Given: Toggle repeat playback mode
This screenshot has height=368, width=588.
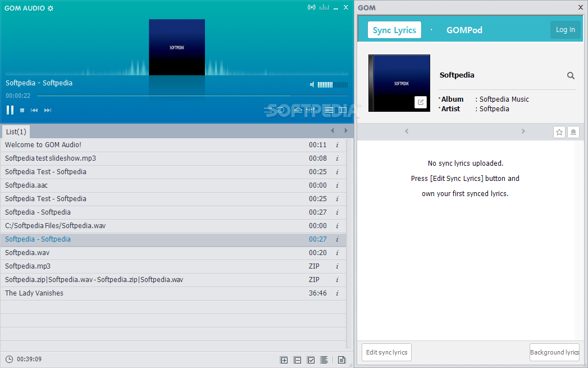Looking at the screenshot, I should (280, 110).
